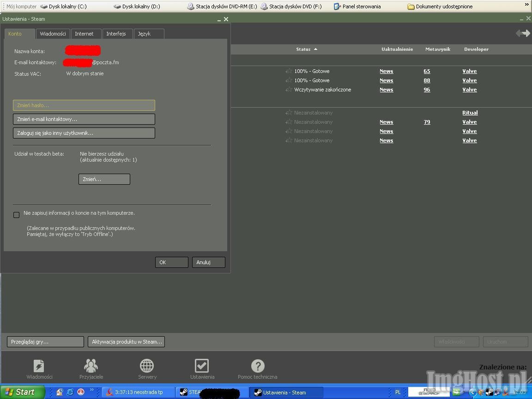Click the navigation arrows icon in Steam window

click(523, 33)
